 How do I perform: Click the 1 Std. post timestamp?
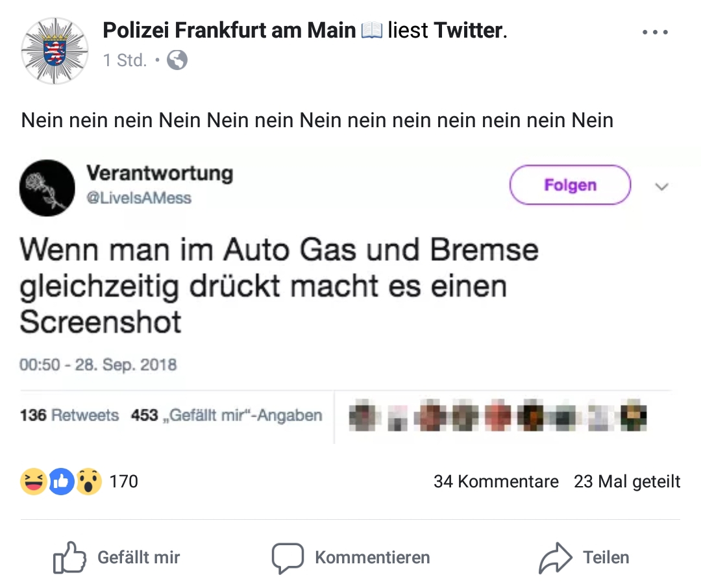click(x=125, y=60)
